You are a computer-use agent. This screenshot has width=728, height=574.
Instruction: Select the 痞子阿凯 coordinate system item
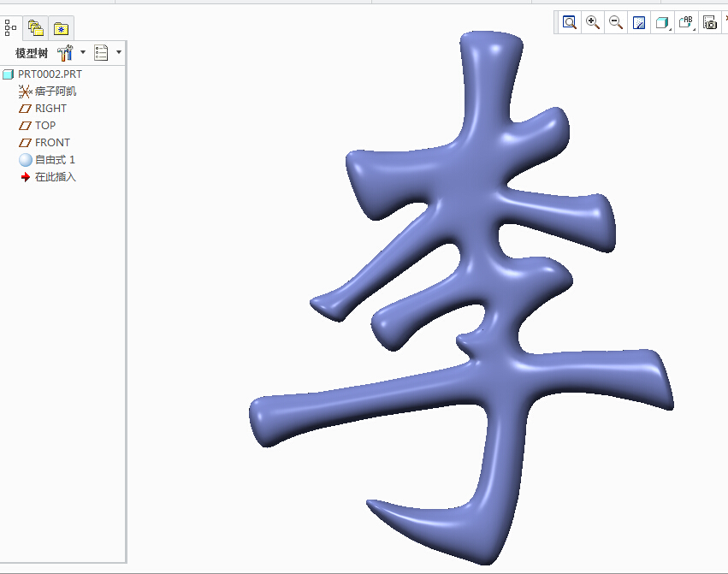click(56, 92)
